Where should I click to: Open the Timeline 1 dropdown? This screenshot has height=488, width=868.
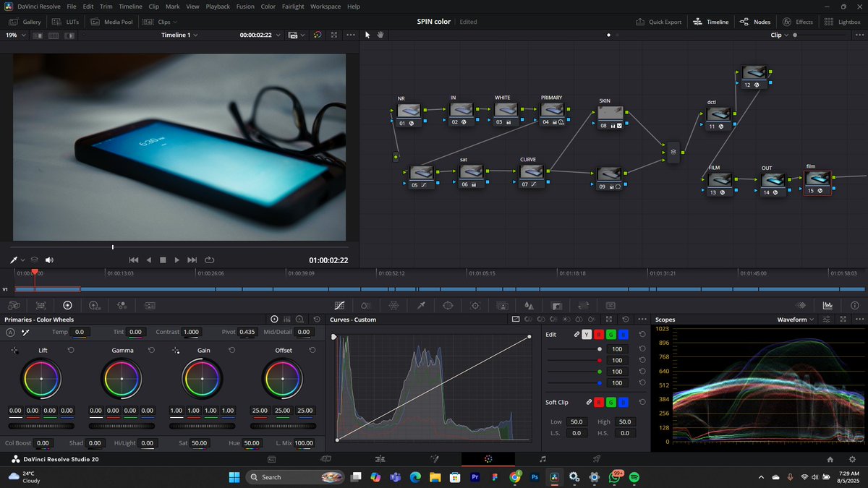177,34
